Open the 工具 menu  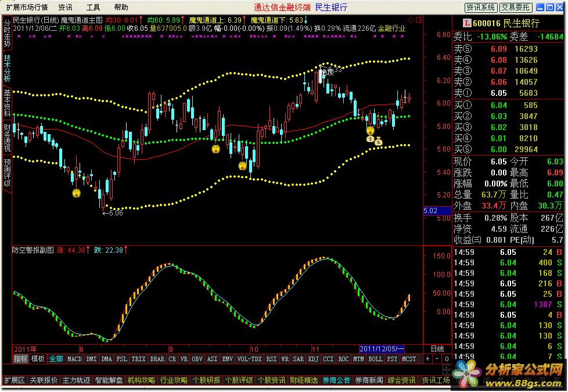93,7
